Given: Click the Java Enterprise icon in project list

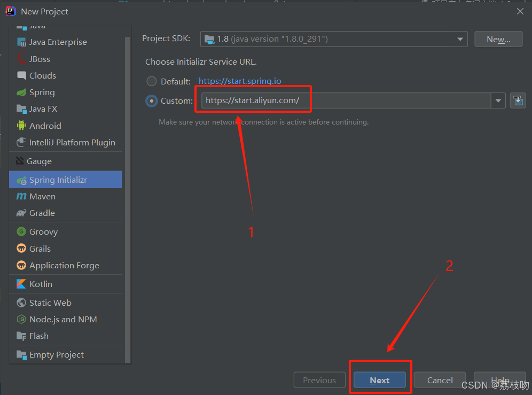Looking at the screenshot, I should (21, 42).
